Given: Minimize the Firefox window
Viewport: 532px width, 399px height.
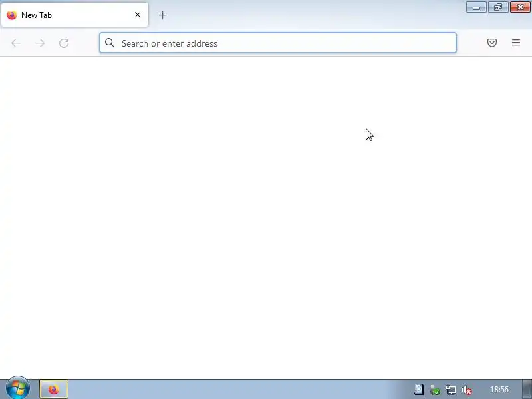Looking at the screenshot, I should click(476, 7).
